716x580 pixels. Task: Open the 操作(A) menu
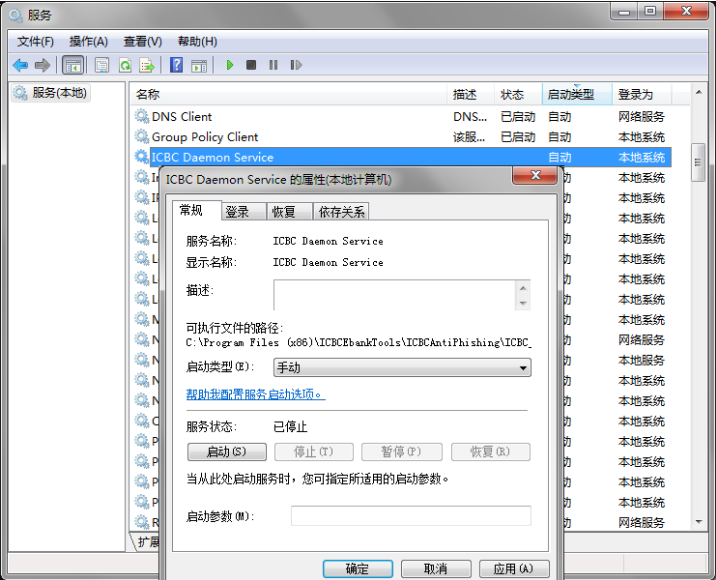click(88, 41)
